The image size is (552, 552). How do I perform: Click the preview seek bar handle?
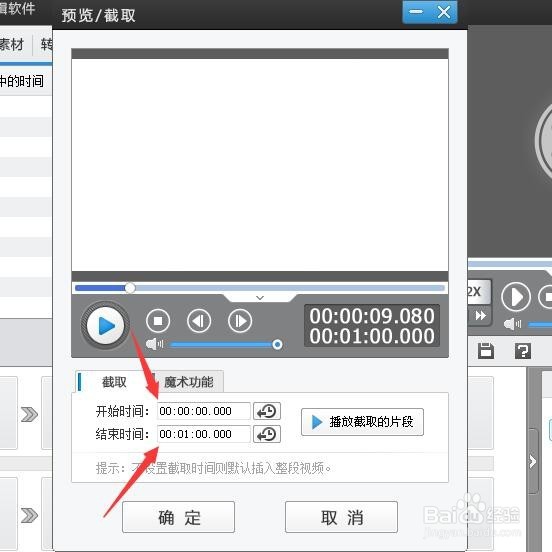click(x=130, y=288)
